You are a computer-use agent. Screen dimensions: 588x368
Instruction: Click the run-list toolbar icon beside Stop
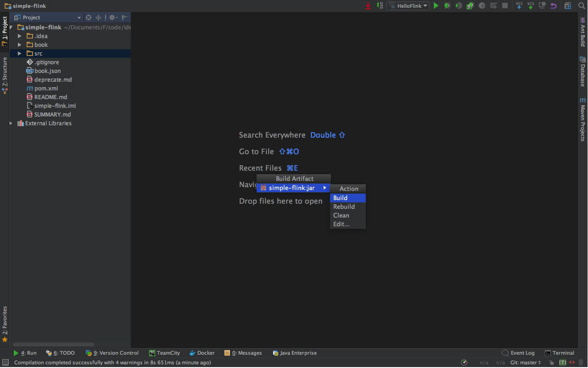pyautogui.click(x=493, y=6)
